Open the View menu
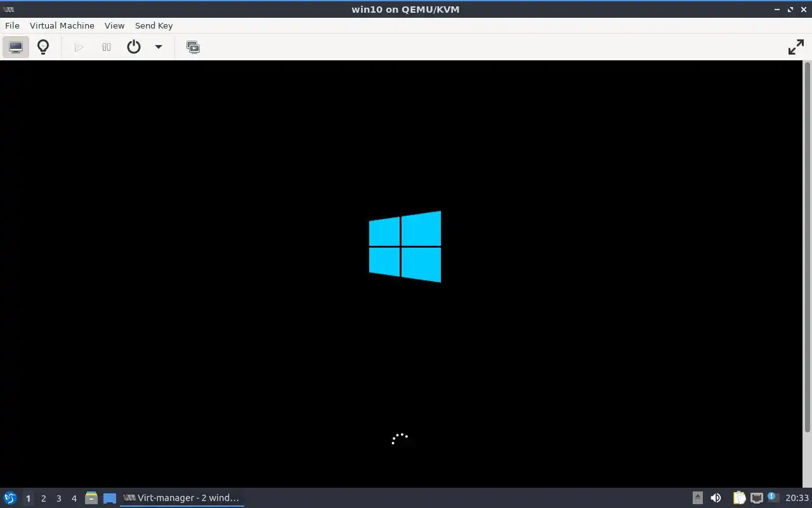The height and width of the screenshot is (508, 812). click(x=114, y=25)
